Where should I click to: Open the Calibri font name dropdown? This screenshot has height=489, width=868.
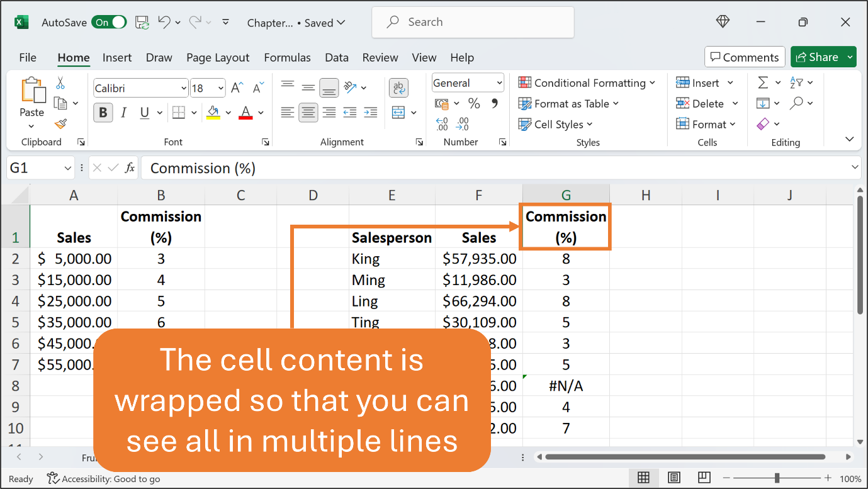point(184,88)
